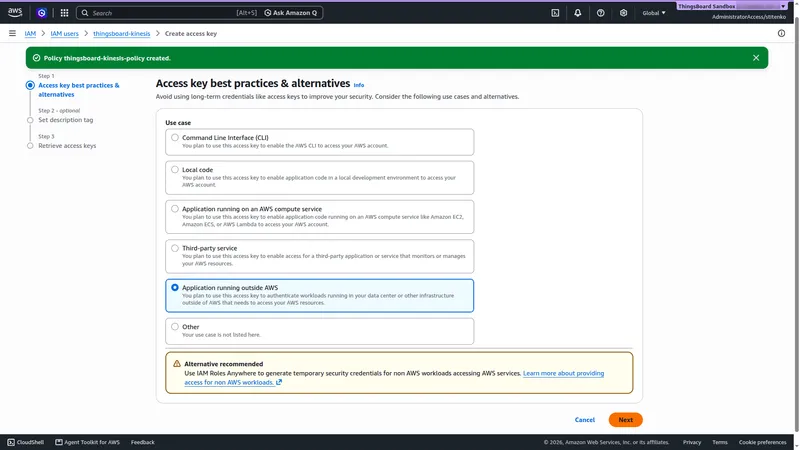Select the Local code use case

[319, 178]
